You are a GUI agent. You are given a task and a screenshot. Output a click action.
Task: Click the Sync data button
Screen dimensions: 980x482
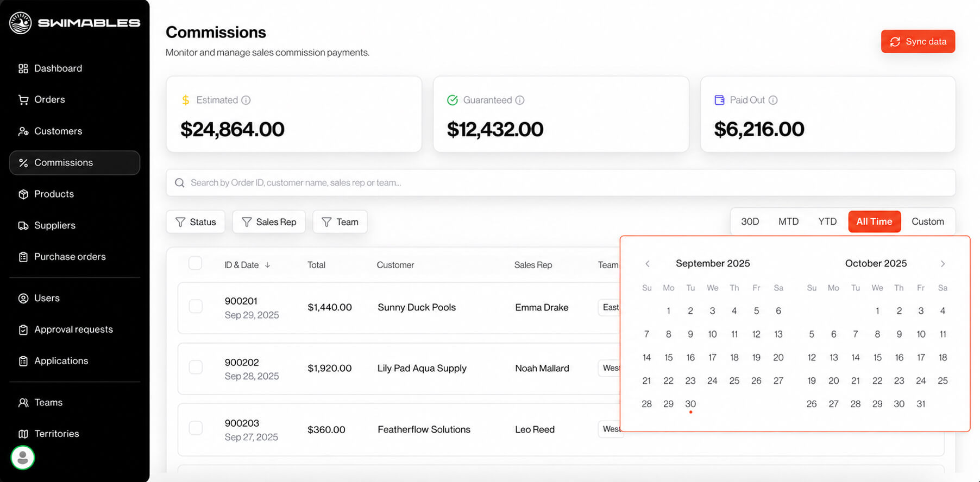coord(918,42)
